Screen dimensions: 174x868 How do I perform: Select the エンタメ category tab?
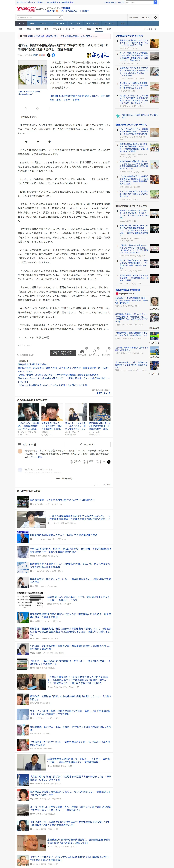click(x=57, y=29)
